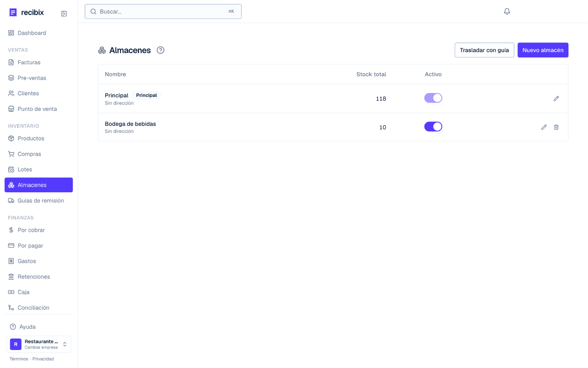This screenshot has height=368, width=588.
Task: Delete Bodega de bebidas trash icon
Action: pyautogui.click(x=556, y=127)
